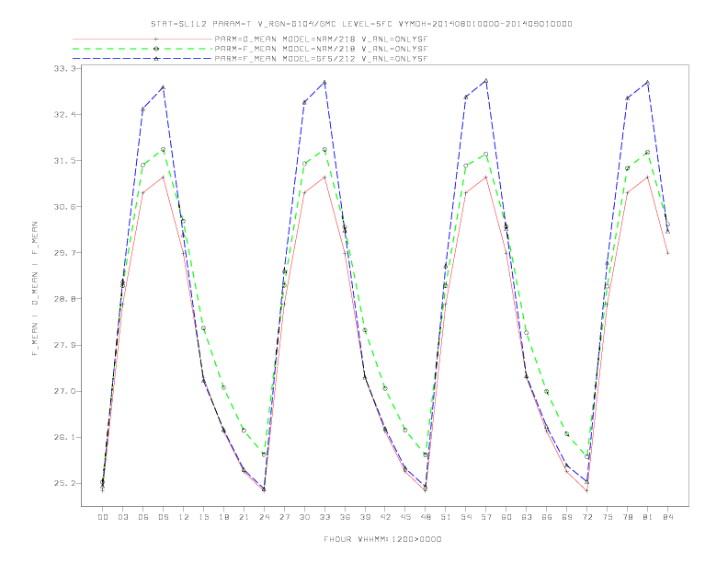The width and height of the screenshot is (728, 563).
Task: Click x-axis tick label 75
Action: click(x=608, y=517)
